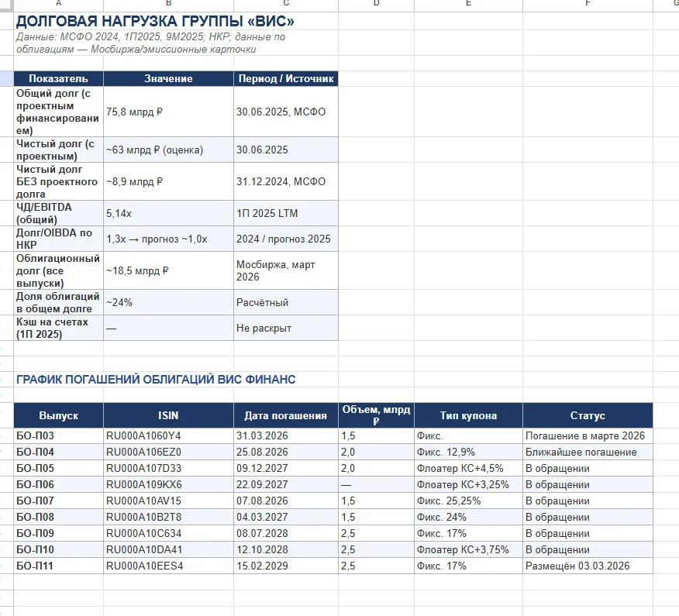Select the coupon cell «Фикс. 25,25%»
The height and width of the screenshot is (616, 679).
pos(468,501)
